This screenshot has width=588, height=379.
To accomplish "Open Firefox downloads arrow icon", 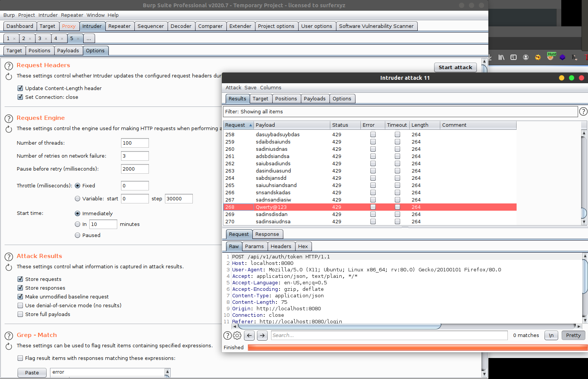I will click(x=490, y=57).
